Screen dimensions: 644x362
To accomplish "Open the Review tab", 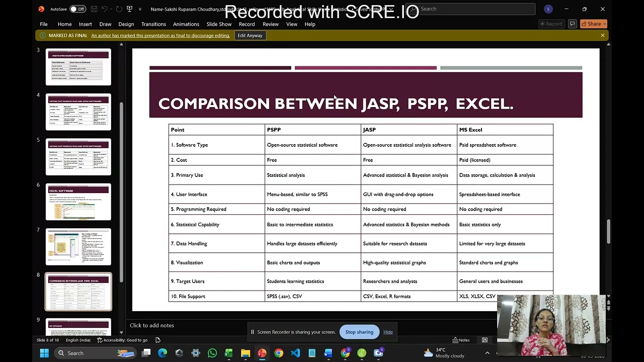I will 270,24.
